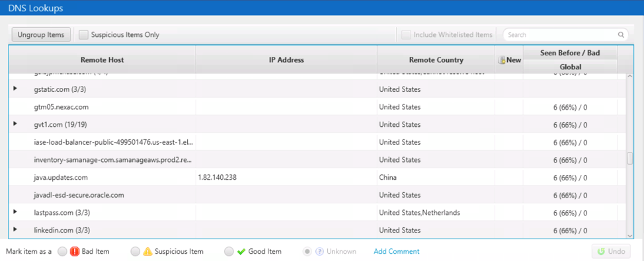Select the java.updates.com host
The image size is (644, 261).
coord(61,178)
